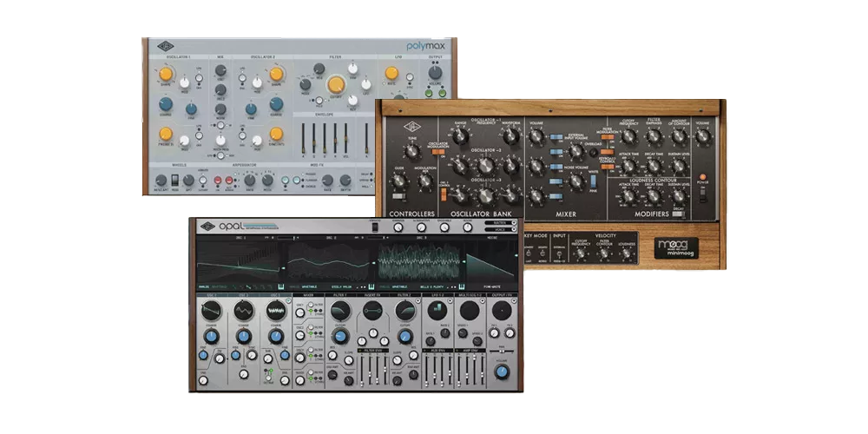Viewport: 868px width, 434px height.
Task: Expand the Opal LFO 1-2 section corner button
Action: [x=451, y=301]
